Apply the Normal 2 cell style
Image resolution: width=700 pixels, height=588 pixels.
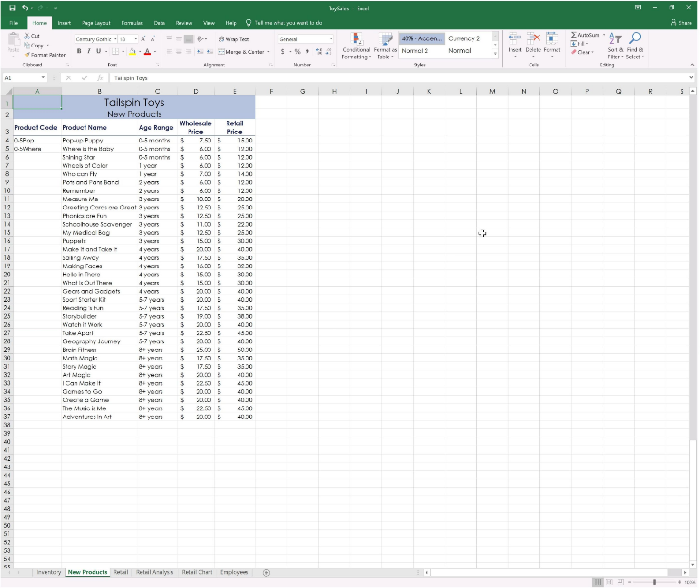[x=415, y=51]
